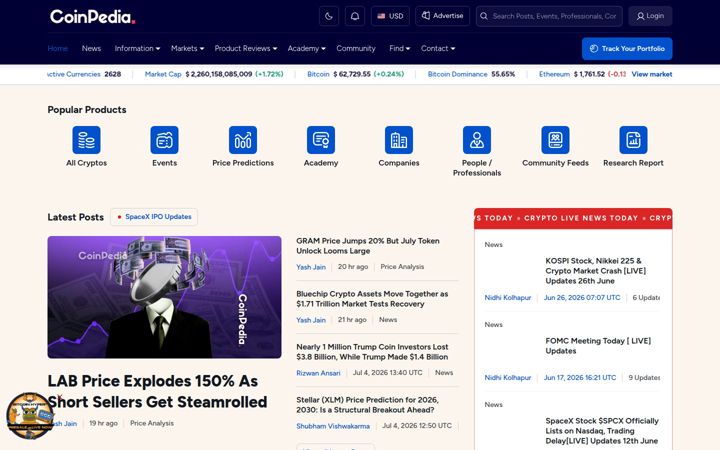Go to the Home menu item
The height and width of the screenshot is (450, 720).
[58, 48]
